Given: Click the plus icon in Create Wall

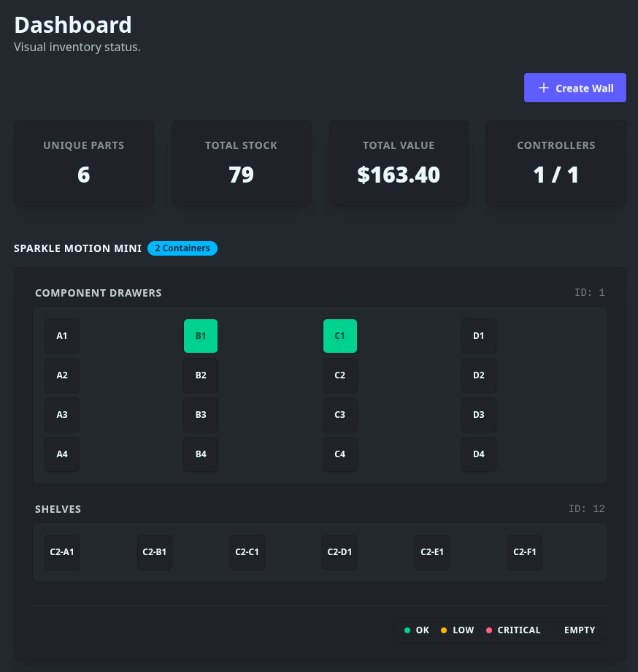Looking at the screenshot, I should coord(543,88).
